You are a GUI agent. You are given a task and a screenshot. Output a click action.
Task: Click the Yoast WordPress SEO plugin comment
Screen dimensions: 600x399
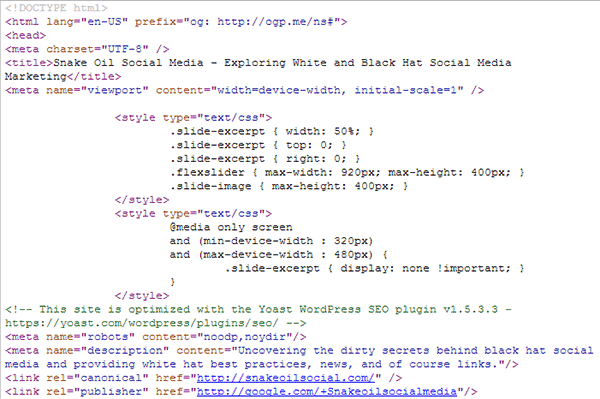coord(258,316)
